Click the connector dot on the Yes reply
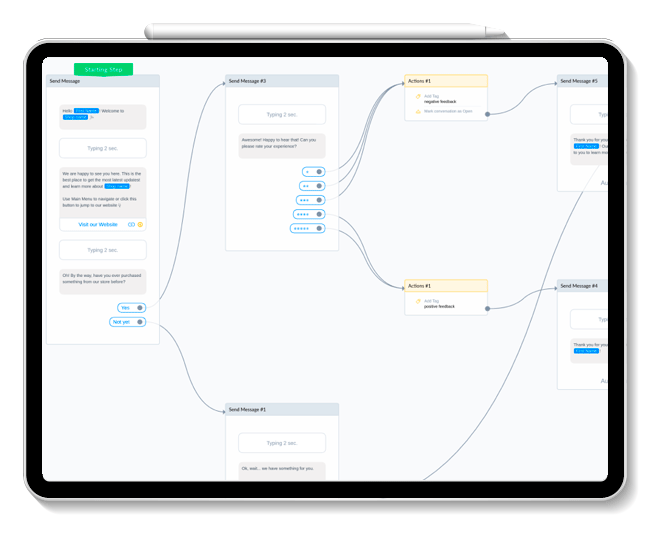This screenshot has height=535, width=650. pyautogui.click(x=140, y=308)
